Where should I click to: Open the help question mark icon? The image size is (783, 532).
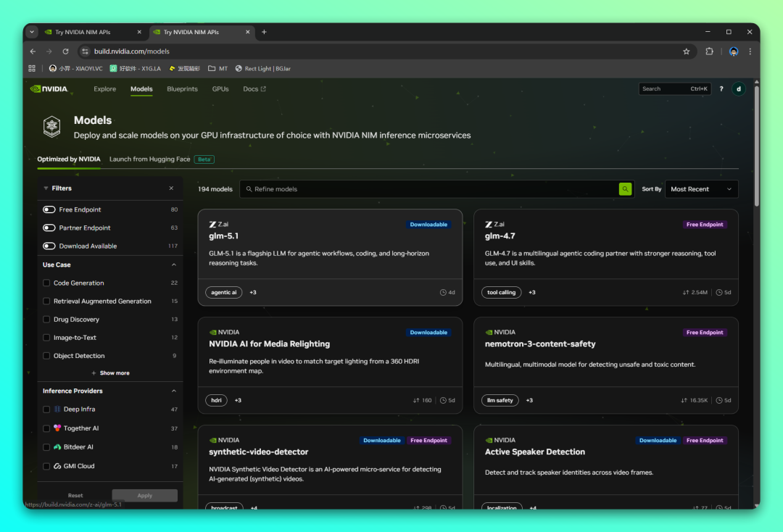tap(721, 89)
